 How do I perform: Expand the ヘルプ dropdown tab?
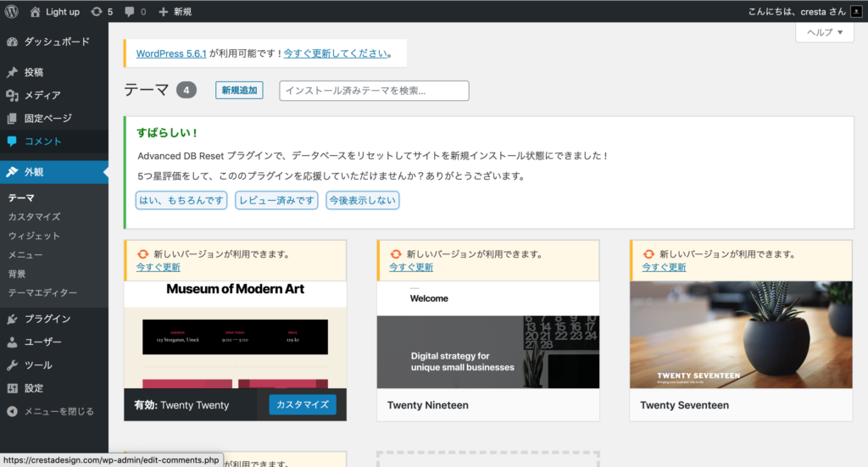click(x=825, y=32)
